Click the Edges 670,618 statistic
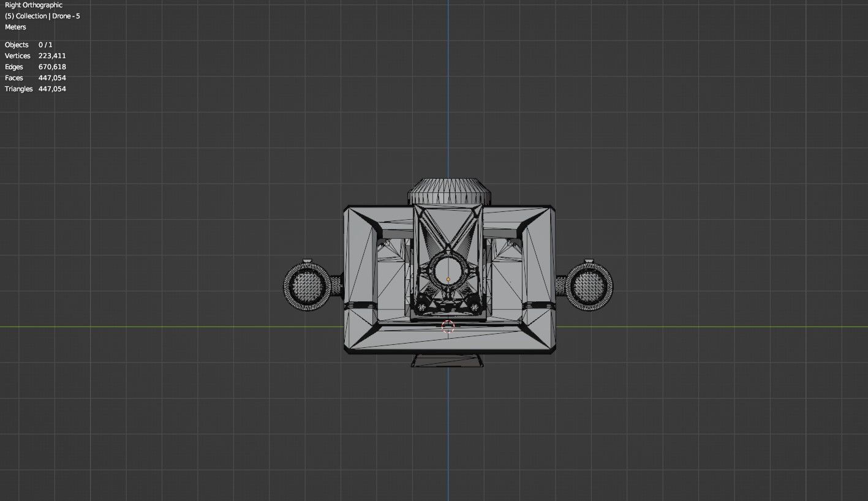This screenshot has width=868, height=501. point(36,67)
